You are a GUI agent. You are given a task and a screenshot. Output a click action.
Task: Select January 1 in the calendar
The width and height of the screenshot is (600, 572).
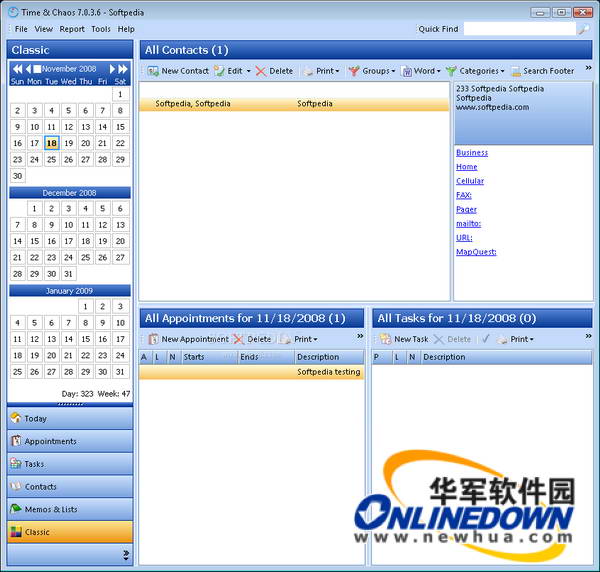tap(86, 306)
